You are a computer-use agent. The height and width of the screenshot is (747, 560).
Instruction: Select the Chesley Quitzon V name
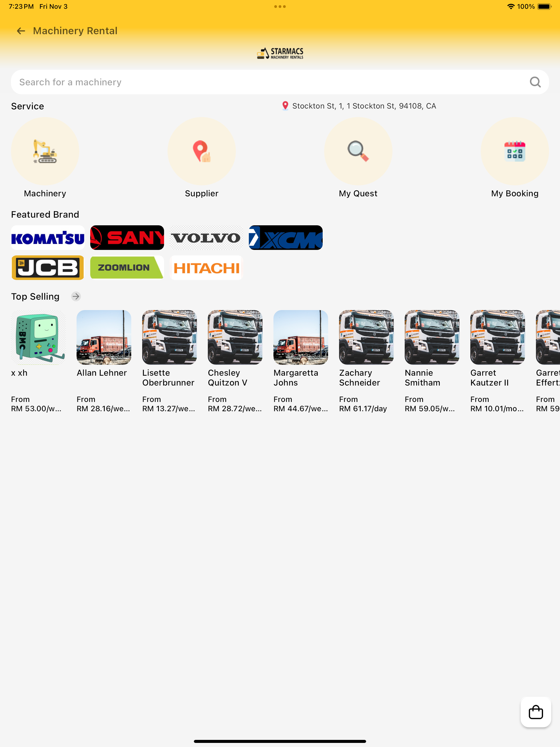coord(228,378)
